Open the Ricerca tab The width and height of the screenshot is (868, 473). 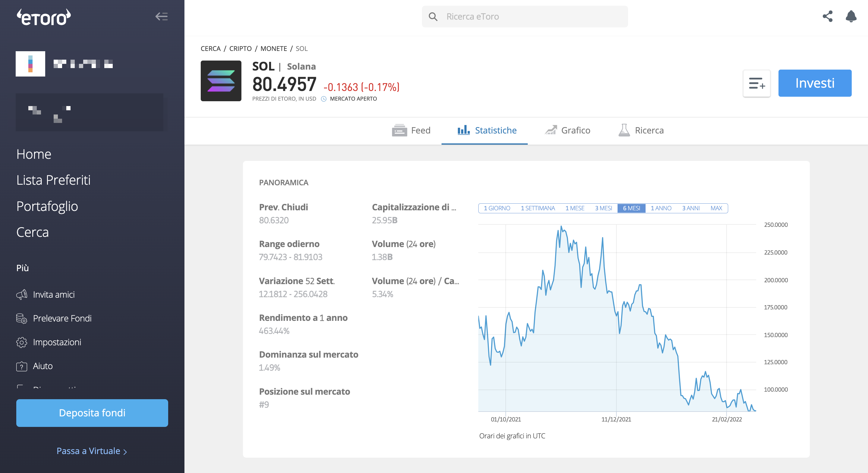click(x=641, y=130)
